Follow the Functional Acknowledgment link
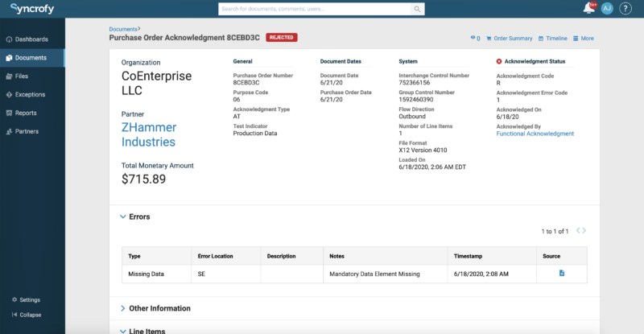This screenshot has width=644, height=334. pyautogui.click(x=535, y=134)
